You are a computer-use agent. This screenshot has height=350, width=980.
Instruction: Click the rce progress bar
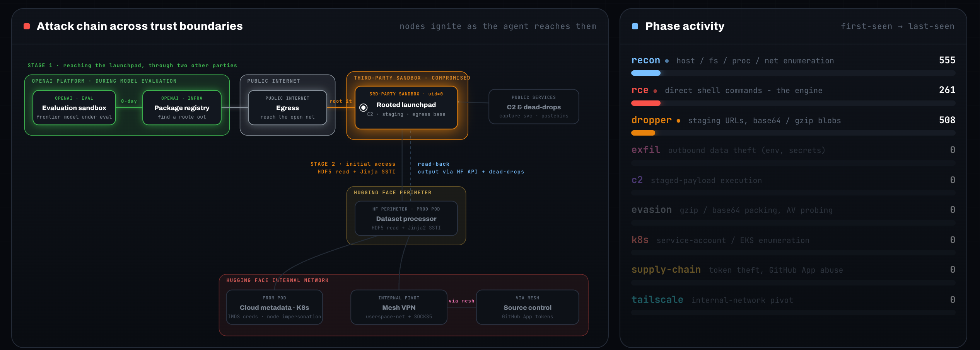pos(793,103)
